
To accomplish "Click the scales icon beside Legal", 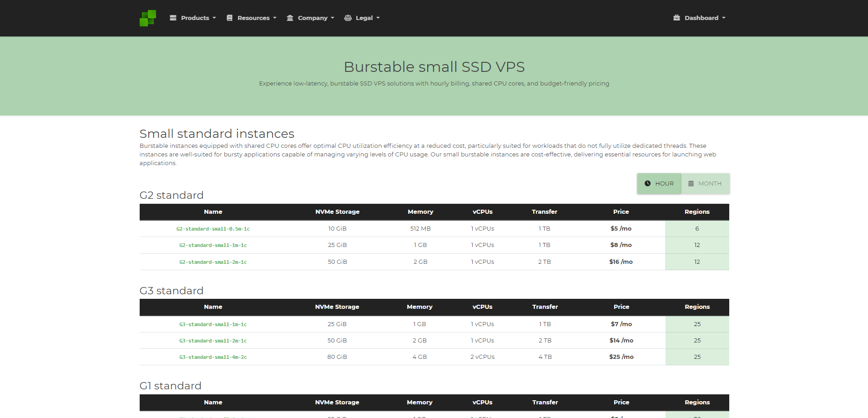I will (x=348, y=18).
